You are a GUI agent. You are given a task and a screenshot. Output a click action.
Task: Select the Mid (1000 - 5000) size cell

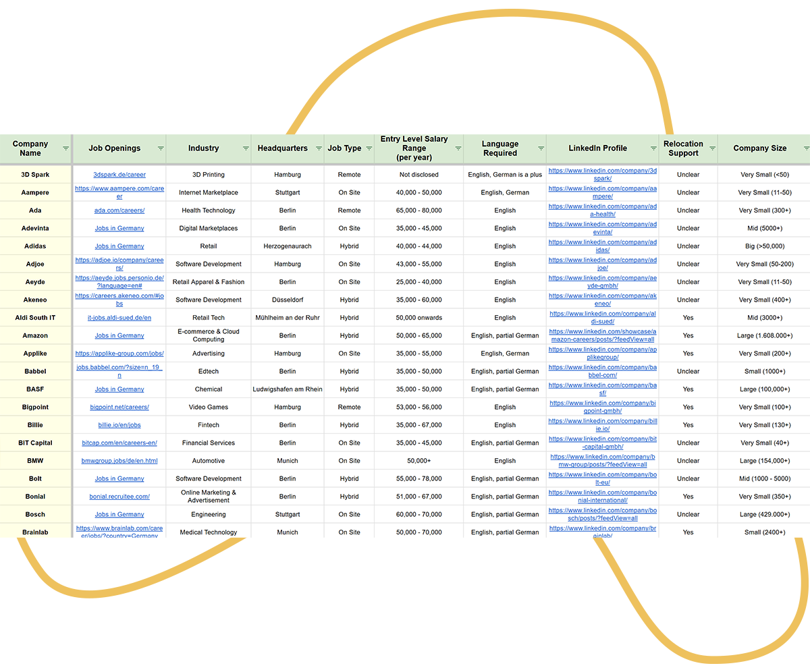click(x=765, y=478)
